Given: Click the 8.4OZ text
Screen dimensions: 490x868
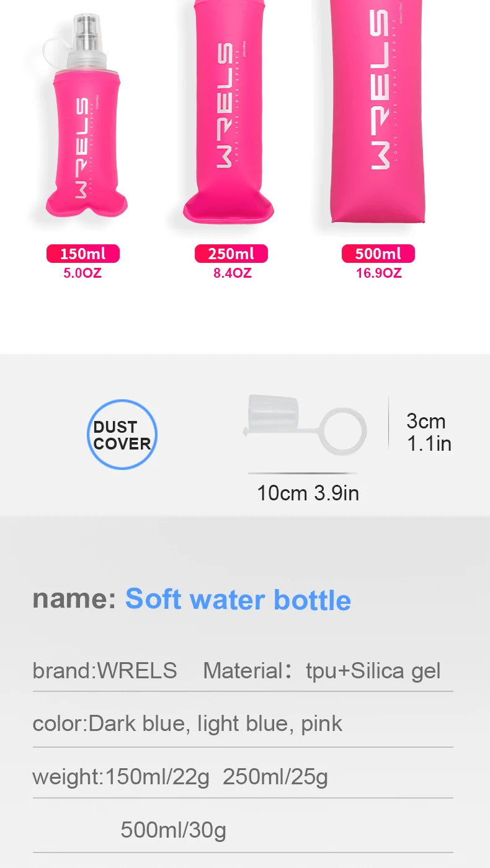Looking at the screenshot, I should 232,273.
